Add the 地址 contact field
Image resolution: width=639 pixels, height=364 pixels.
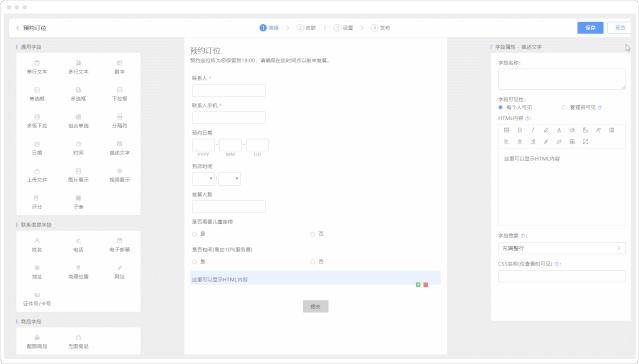click(37, 272)
